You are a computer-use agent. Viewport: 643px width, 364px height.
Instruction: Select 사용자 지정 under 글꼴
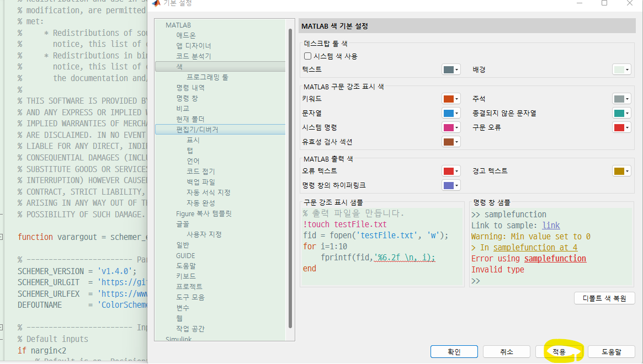(x=204, y=234)
